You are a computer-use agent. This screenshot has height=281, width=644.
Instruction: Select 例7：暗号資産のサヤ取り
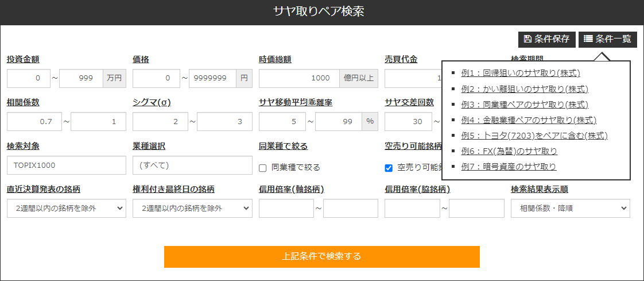(509, 167)
